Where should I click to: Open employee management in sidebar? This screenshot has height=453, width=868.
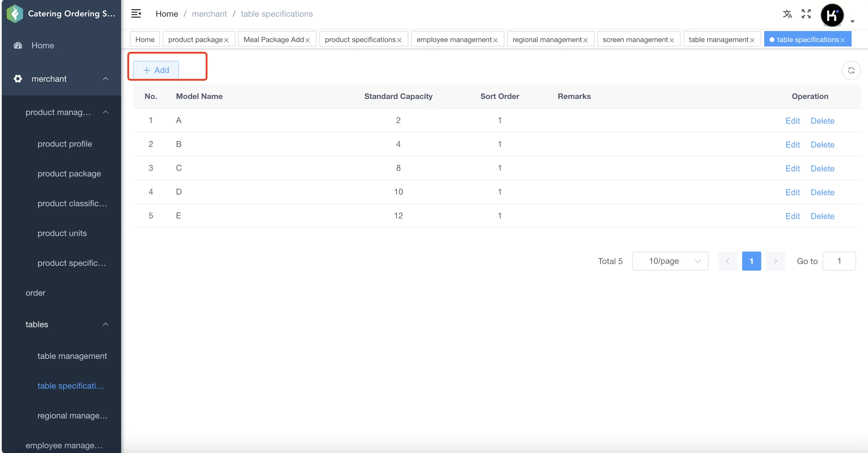(64, 446)
